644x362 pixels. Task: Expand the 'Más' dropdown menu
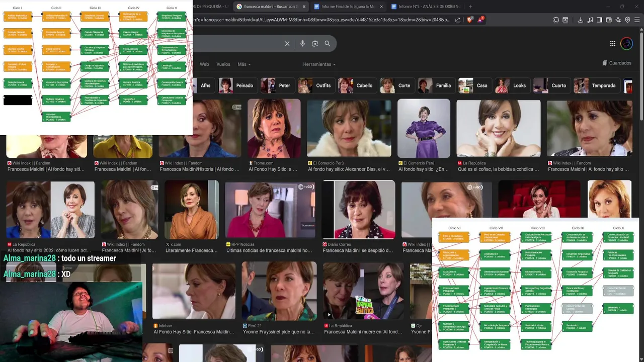[x=244, y=64]
